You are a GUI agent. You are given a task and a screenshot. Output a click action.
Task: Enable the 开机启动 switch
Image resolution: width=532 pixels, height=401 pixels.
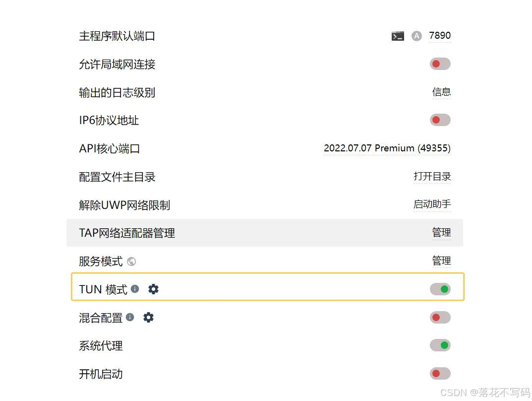pyautogui.click(x=440, y=373)
